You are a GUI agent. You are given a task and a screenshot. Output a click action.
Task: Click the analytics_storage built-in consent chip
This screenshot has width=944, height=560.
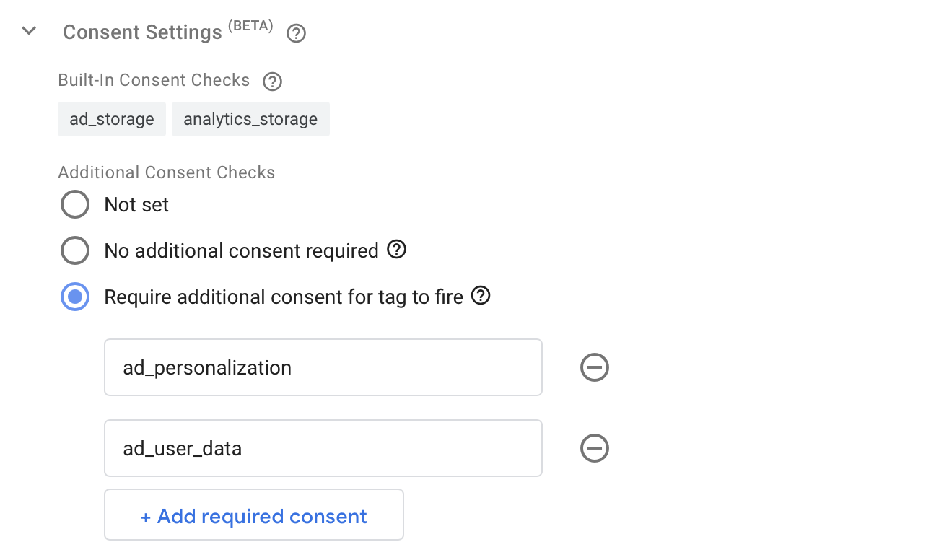click(250, 118)
